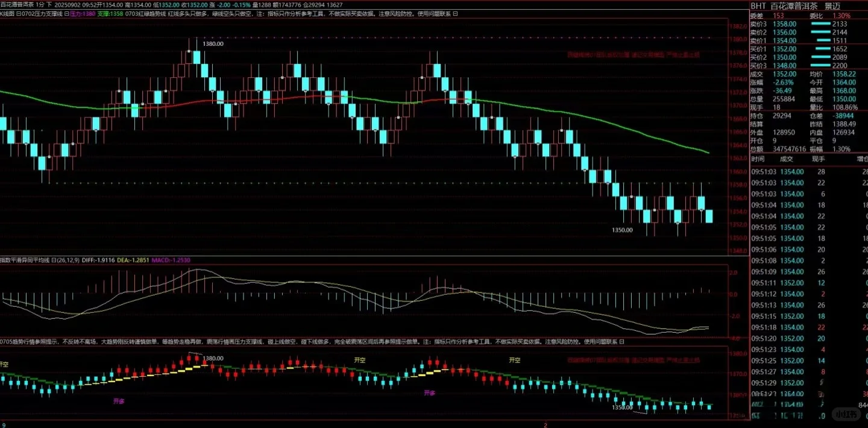Toggle box icon ending the 0705 indicator note
The height and width of the screenshot is (428, 868).
(x=623, y=341)
